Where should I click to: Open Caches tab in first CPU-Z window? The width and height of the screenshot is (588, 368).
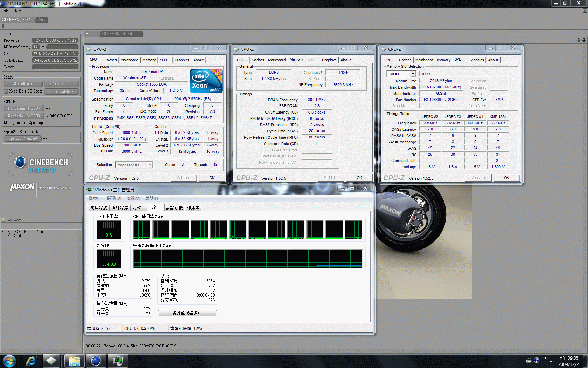[110, 60]
